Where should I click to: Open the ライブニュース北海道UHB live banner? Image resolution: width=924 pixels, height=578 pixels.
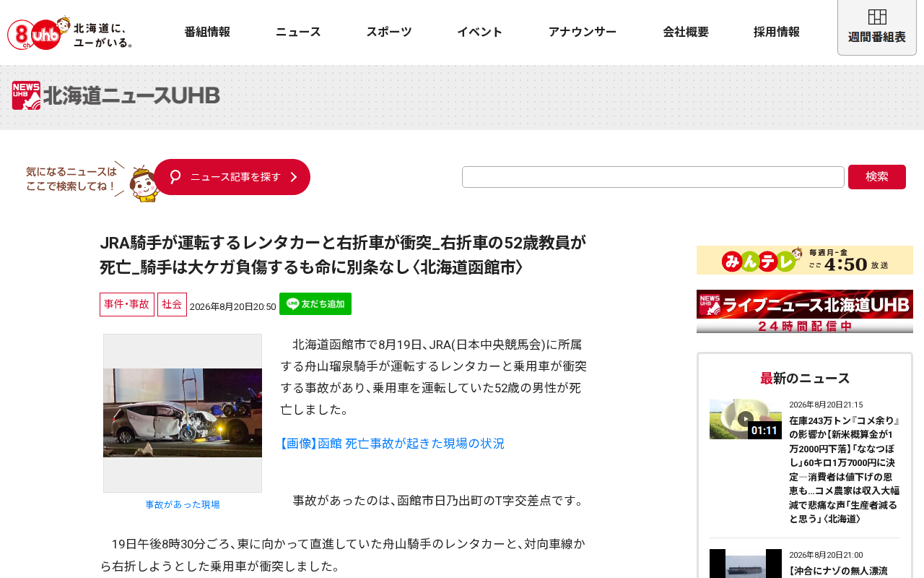(x=805, y=311)
